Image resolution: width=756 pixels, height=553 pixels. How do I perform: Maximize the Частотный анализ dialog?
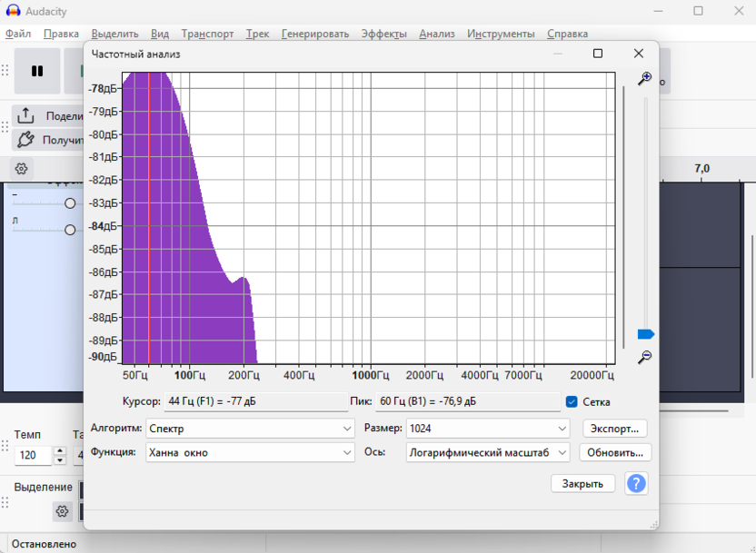pyautogui.click(x=598, y=54)
